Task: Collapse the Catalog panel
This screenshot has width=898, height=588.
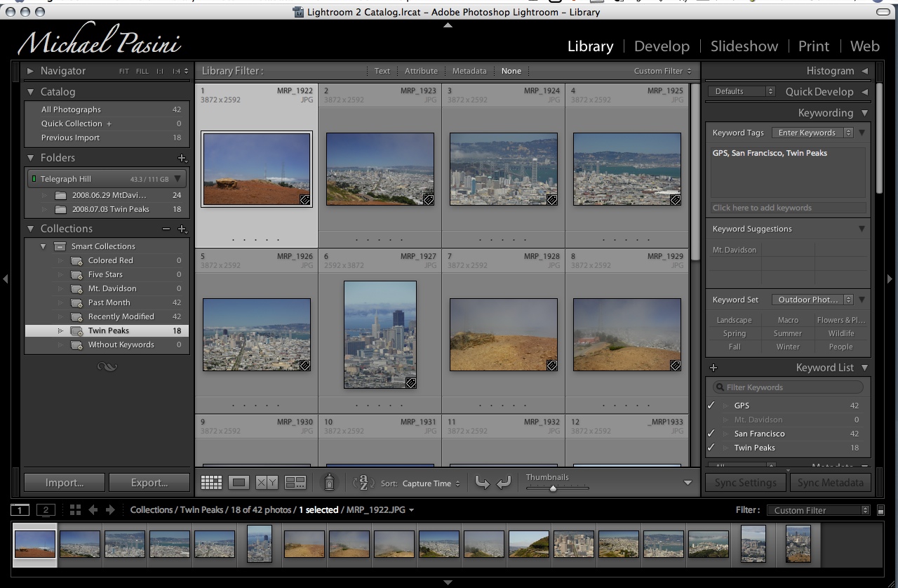Action: [x=31, y=92]
